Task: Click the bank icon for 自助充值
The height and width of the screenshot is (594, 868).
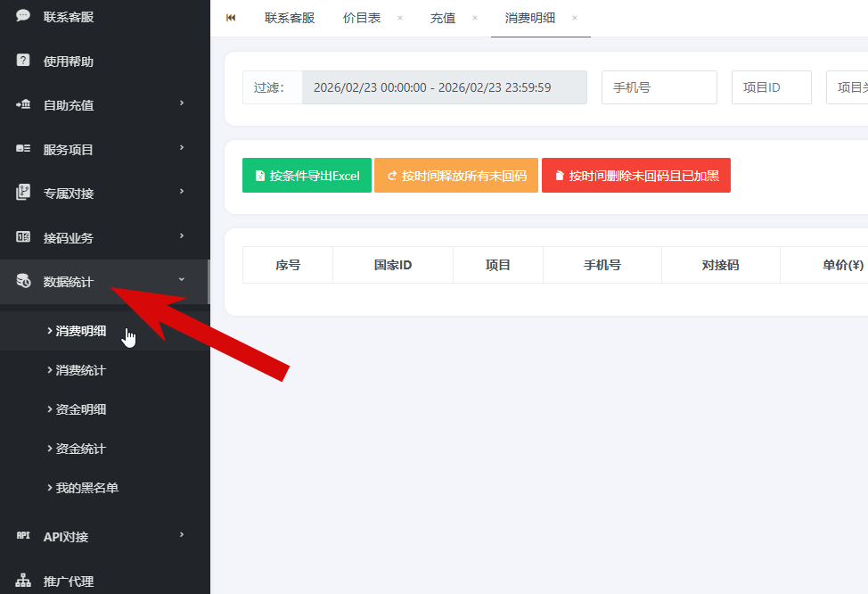Action: (22, 104)
